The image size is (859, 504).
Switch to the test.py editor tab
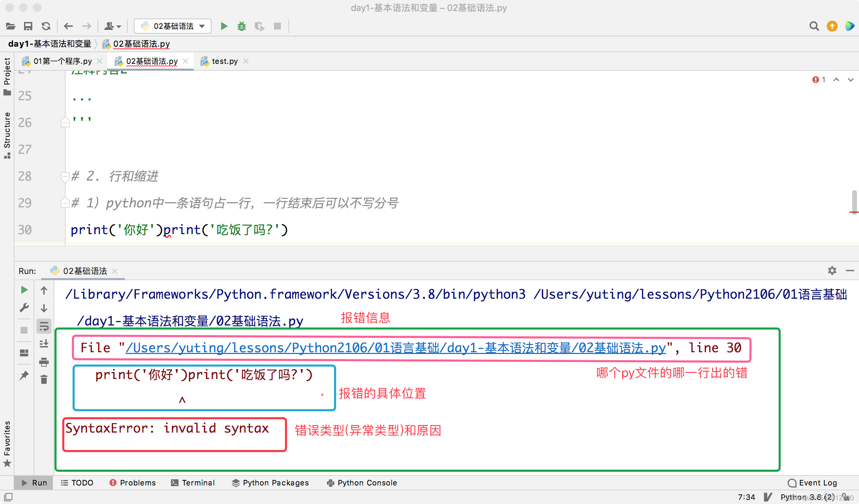(225, 61)
